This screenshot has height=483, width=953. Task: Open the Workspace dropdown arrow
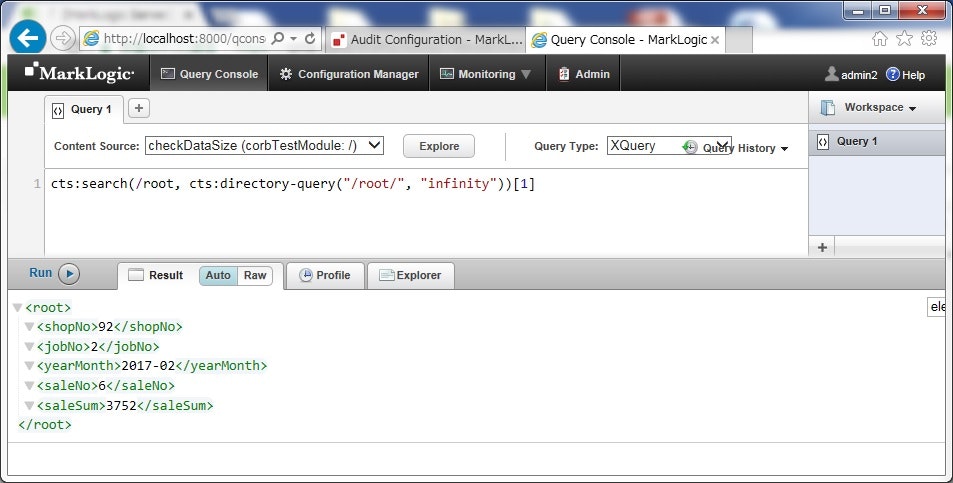click(x=912, y=109)
